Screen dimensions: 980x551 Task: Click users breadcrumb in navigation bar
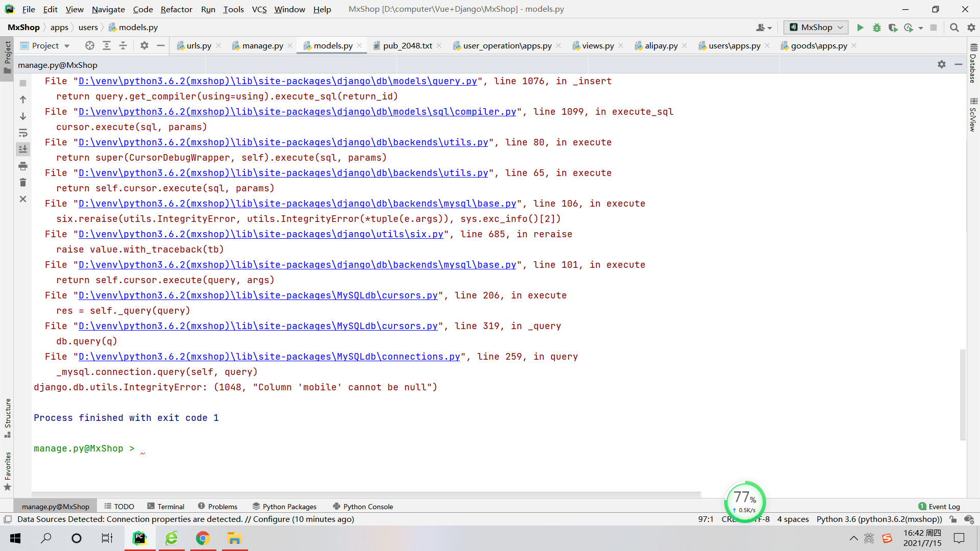88,28
